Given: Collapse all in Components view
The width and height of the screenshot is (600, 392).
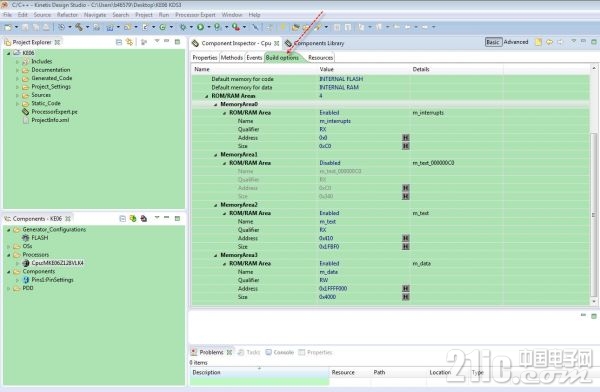Looking at the screenshot, I should pyautogui.click(x=122, y=219).
